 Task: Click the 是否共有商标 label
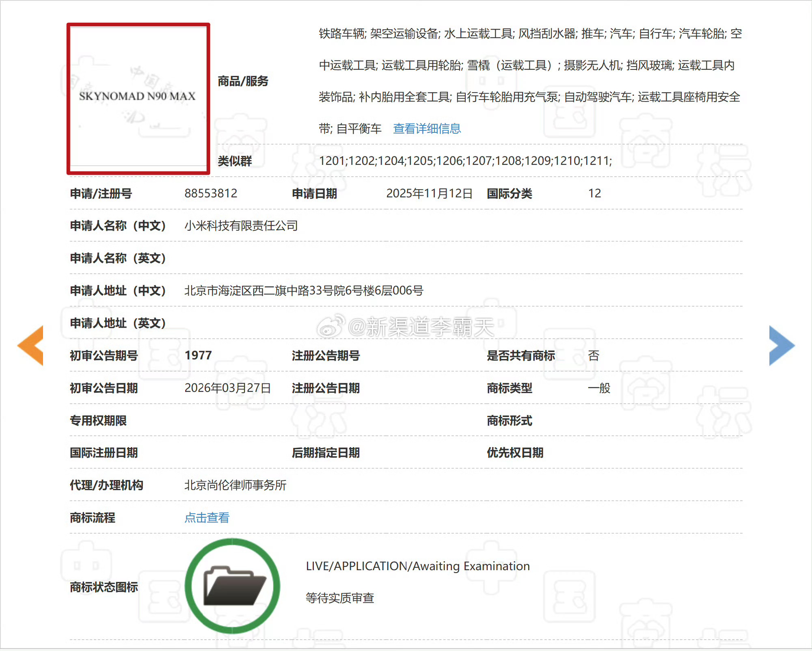click(521, 356)
